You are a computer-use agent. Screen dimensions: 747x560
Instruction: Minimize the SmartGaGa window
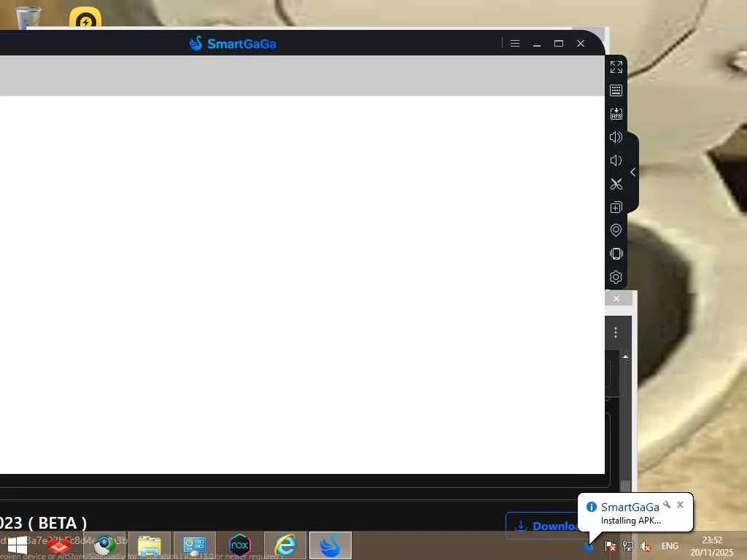pyautogui.click(x=537, y=44)
